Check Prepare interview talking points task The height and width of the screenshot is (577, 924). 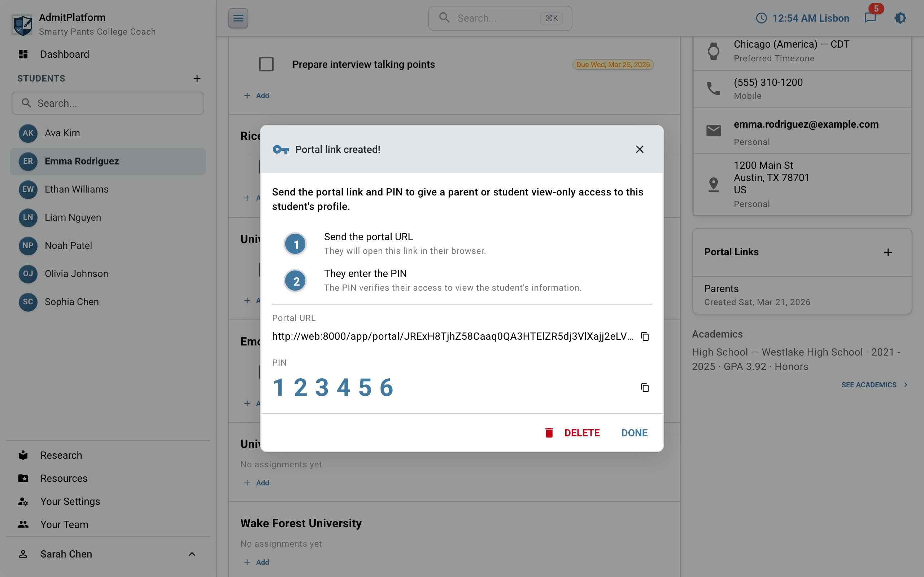[266, 64]
